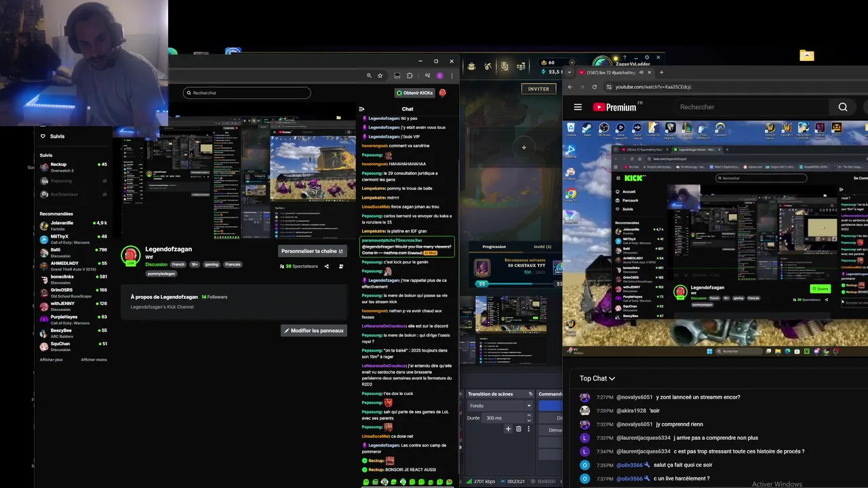Viewport: 868px width, 488px height.
Task: Open OBS transition three-dot options
Action: click(529, 429)
